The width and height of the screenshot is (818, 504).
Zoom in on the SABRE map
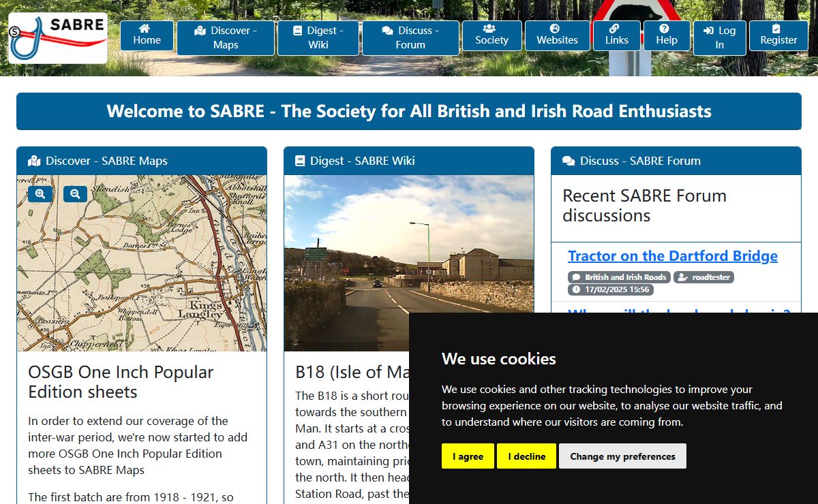[40, 194]
